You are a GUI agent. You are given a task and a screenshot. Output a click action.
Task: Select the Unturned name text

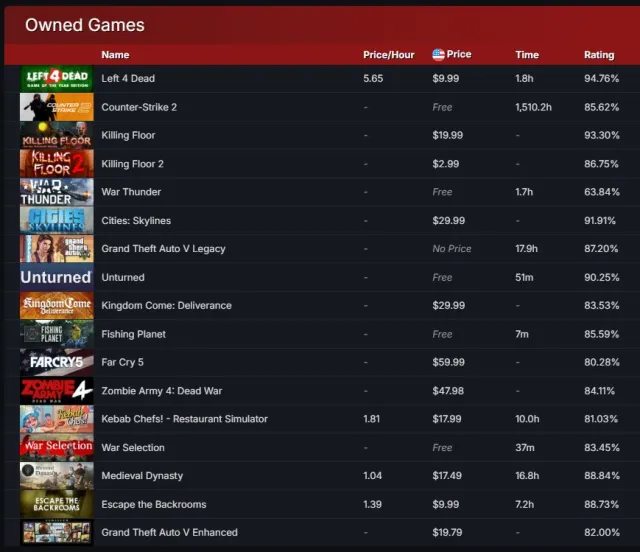pos(123,277)
